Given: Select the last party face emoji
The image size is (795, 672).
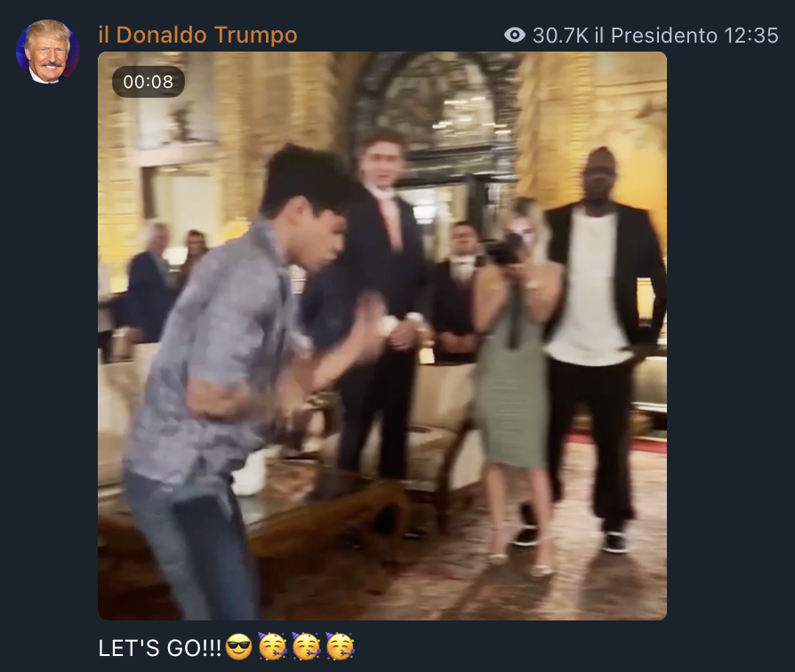Looking at the screenshot, I should click(x=340, y=646).
